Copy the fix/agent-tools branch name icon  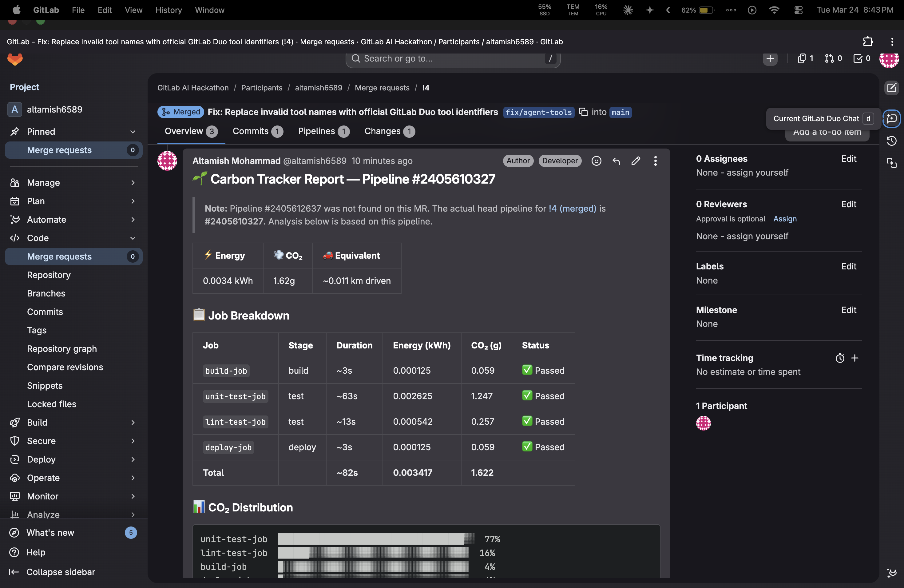click(583, 112)
